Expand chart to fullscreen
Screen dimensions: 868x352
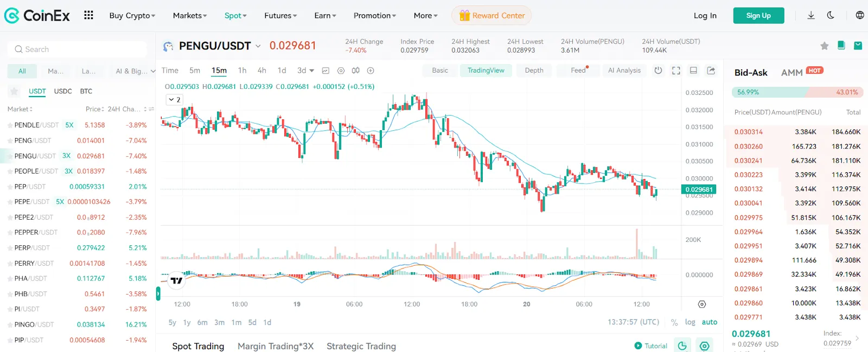click(676, 71)
